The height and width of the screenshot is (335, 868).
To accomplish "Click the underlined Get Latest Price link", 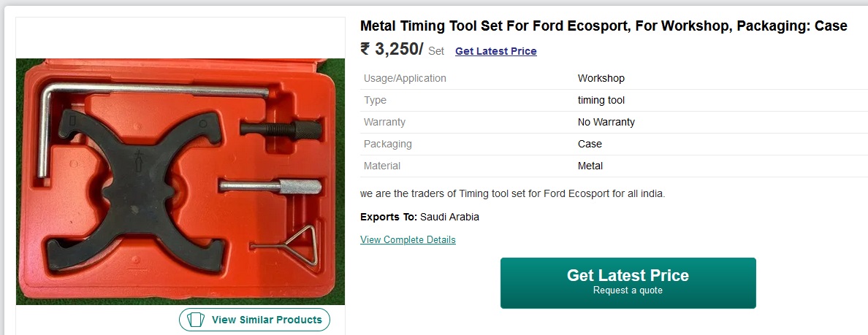I will (495, 51).
